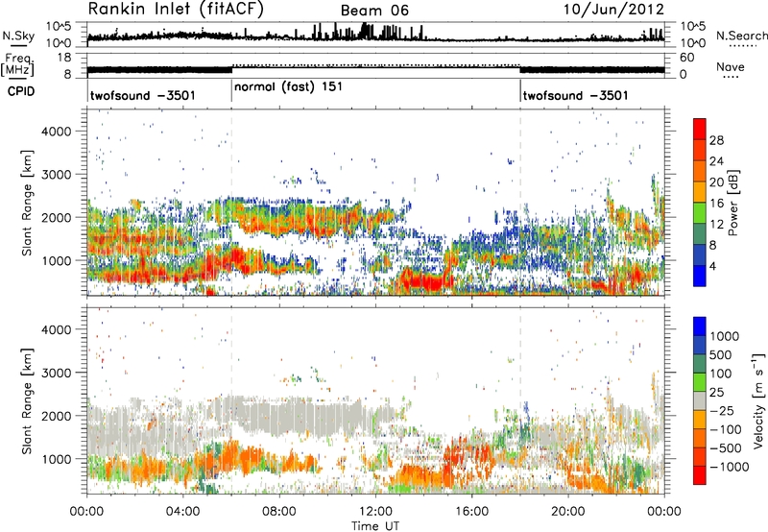Click the '4' tick on the power colorbar
This screenshot has width=768, height=532.
point(712,266)
